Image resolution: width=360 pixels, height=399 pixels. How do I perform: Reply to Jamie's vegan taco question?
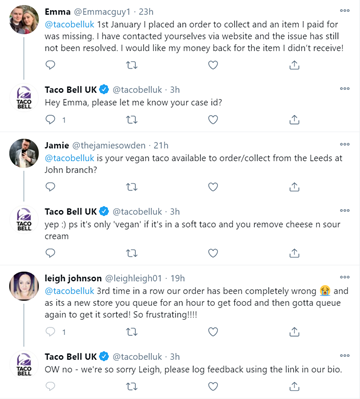pyautogui.click(x=50, y=187)
